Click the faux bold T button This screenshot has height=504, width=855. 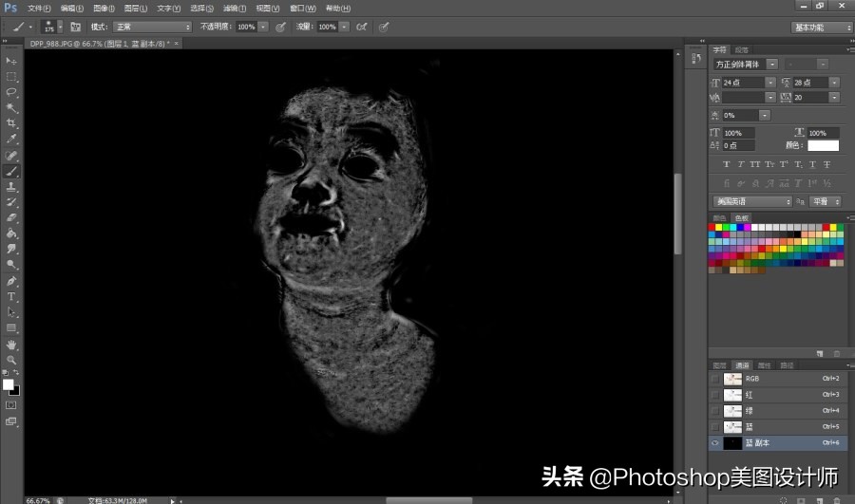click(x=727, y=165)
